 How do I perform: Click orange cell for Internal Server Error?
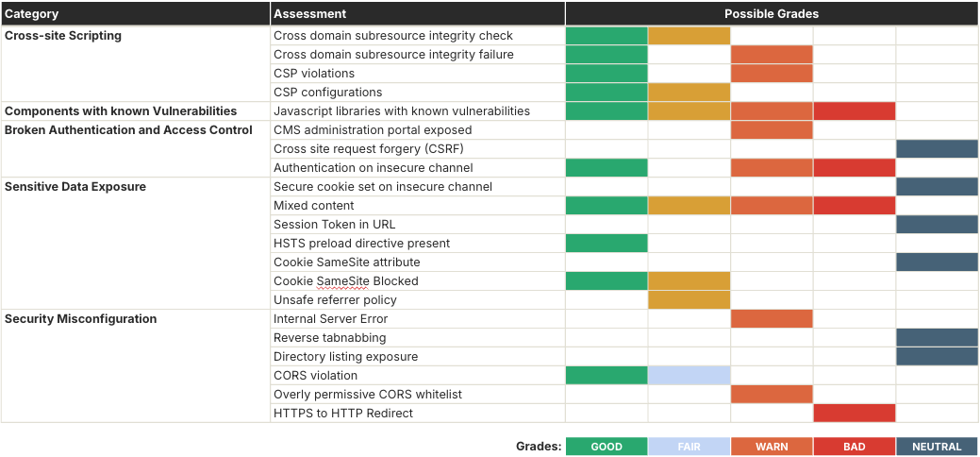[x=772, y=319]
